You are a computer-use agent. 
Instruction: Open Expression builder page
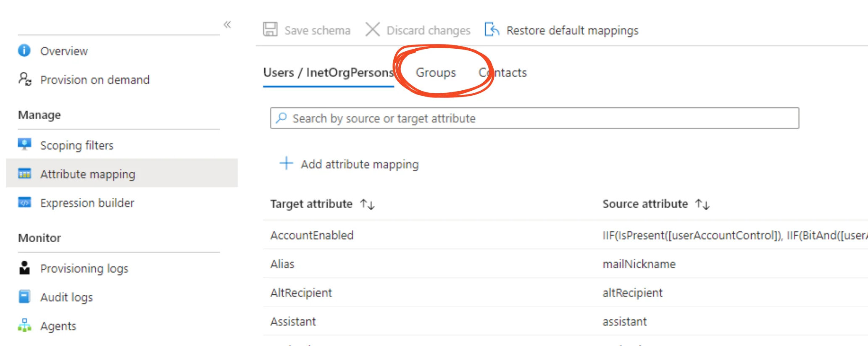click(87, 203)
